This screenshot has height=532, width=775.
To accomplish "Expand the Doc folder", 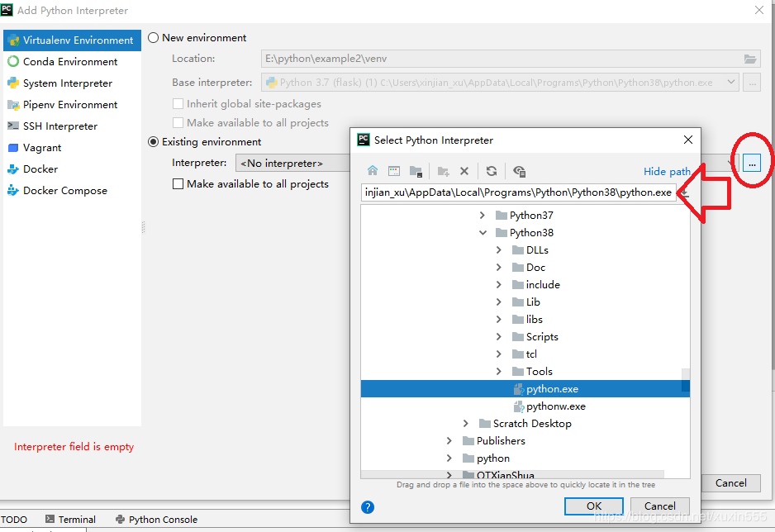I will coord(499,267).
